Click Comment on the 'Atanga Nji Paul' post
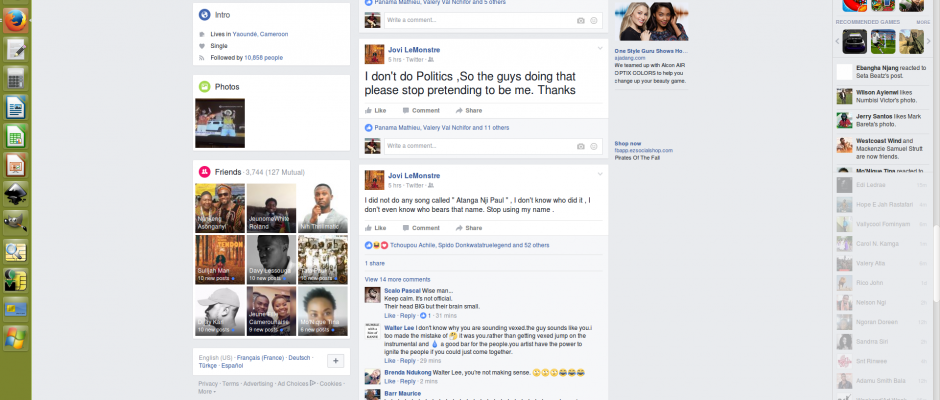The image size is (940, 400). (x=421, y=227)
